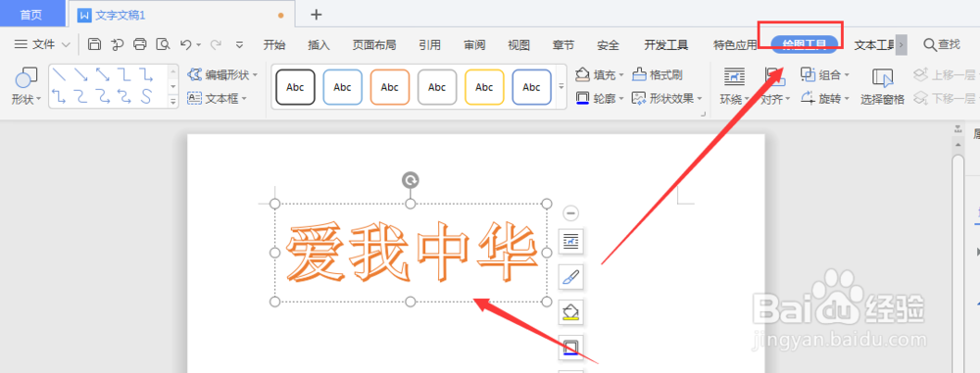Select the S-shaped curve tool
The width and height of the screenshot is (980, 373).
click(x=146, y=96)
